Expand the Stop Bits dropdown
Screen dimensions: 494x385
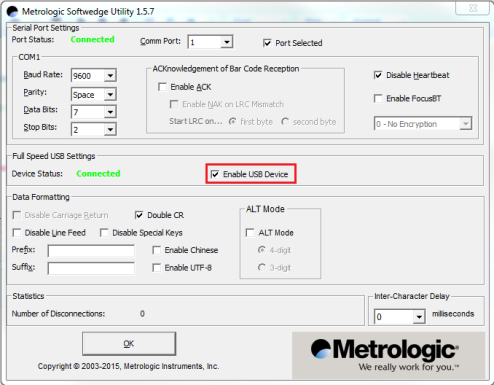(x=110, y=129)
